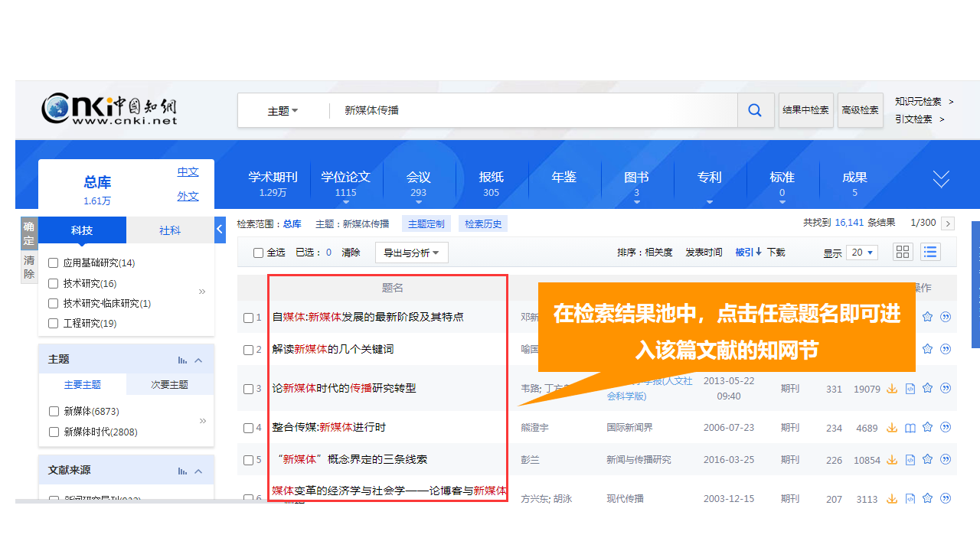
Task: Open the read-online book icon in row 4
Action: (910, 428)
